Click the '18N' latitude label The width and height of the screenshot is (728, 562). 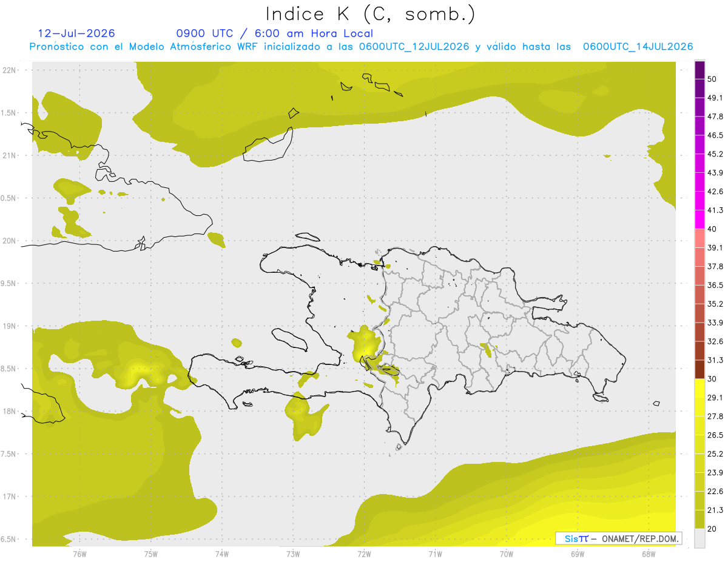click(9, 412)
